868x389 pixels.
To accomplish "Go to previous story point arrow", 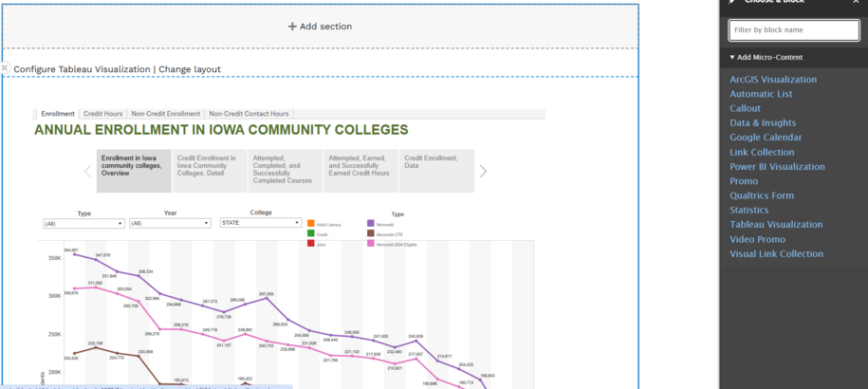I will click(x=88, y=172).
